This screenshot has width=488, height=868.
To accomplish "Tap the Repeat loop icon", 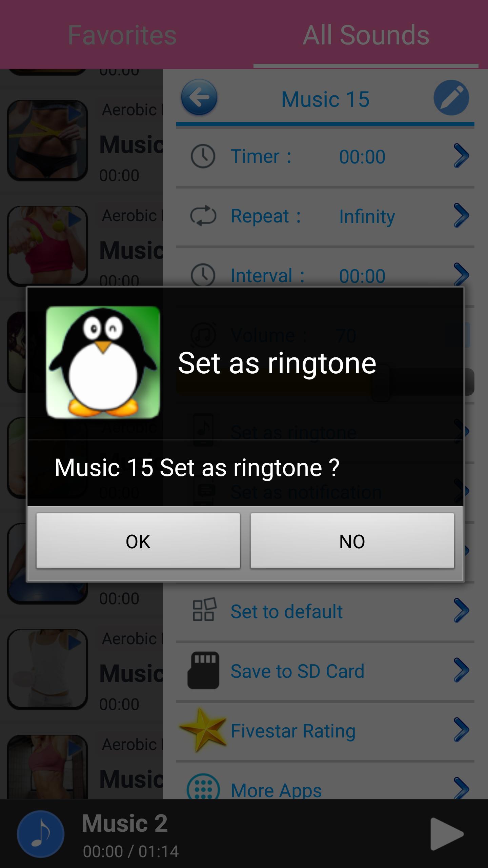I will [x=203, y=216].
